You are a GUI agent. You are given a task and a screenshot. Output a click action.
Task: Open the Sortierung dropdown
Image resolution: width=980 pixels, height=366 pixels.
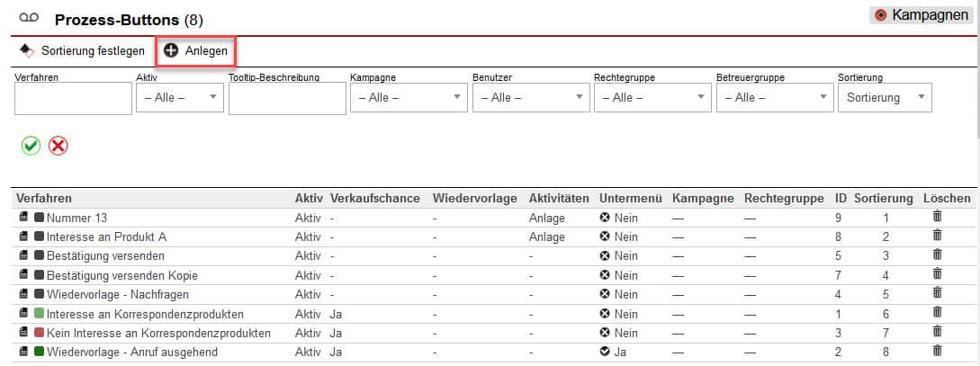(x=884, y=98)
